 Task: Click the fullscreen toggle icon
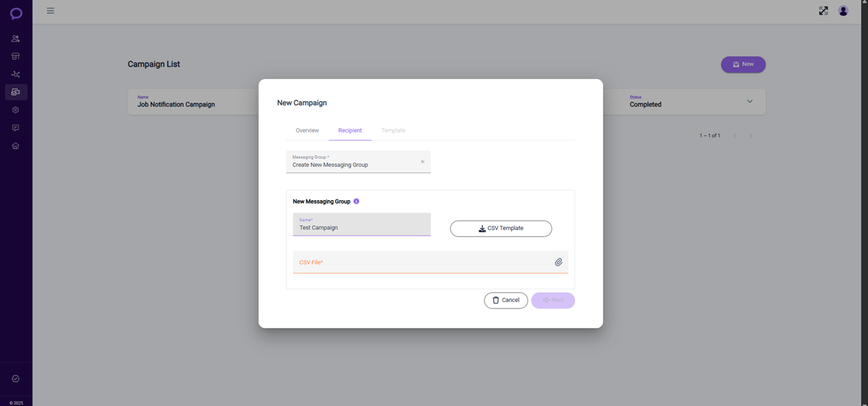click(x=823, y=11)
